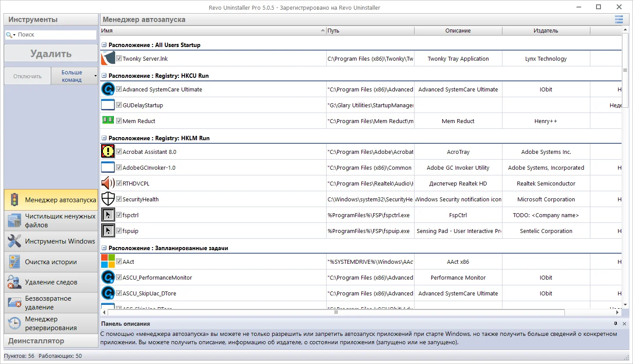Click into the Поиск search field
The height and width of the screenshot is (364, 633).
(56, 35)
